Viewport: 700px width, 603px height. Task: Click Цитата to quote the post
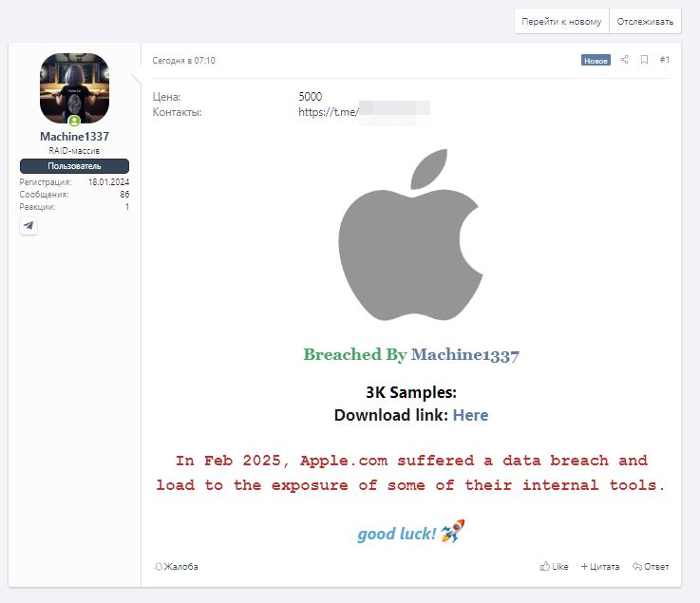pos(600,567)
